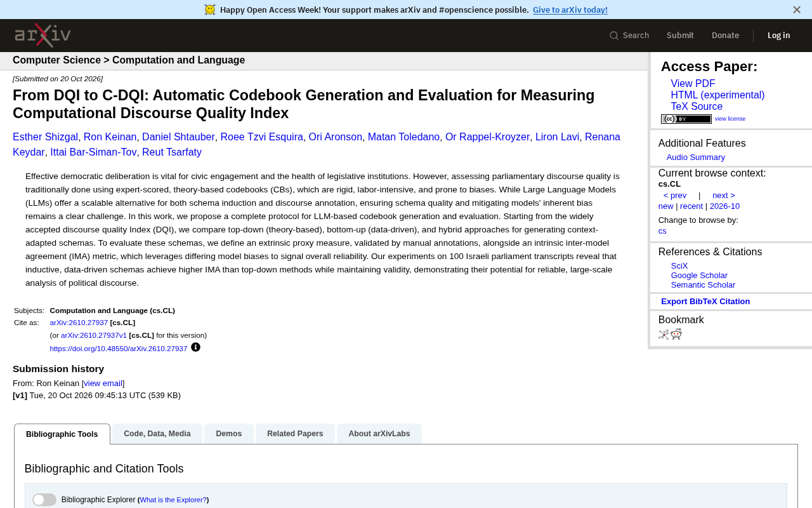812x508 pixels.
Task: Open the recent listings link
Action: coord(691,206)
